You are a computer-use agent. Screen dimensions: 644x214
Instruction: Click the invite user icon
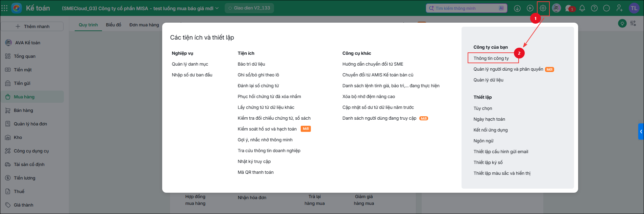pos(619,8)
